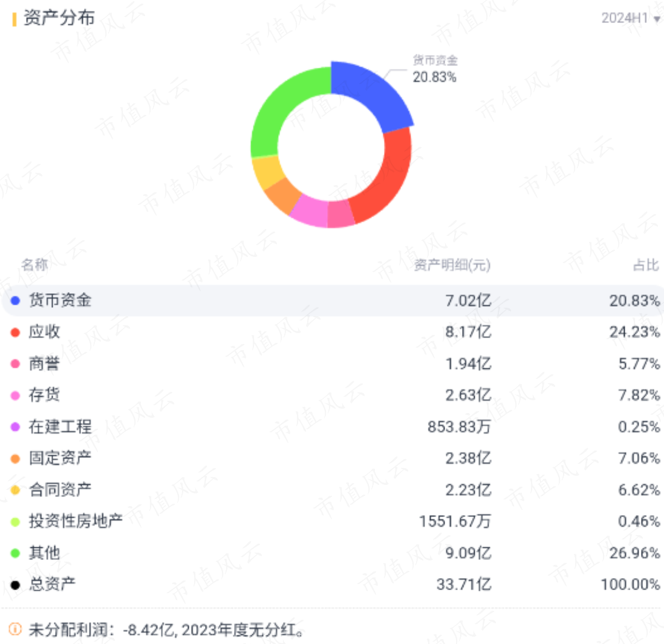Select the 商誉 row name
Screen dimensions: 664x644
[45, 363]
